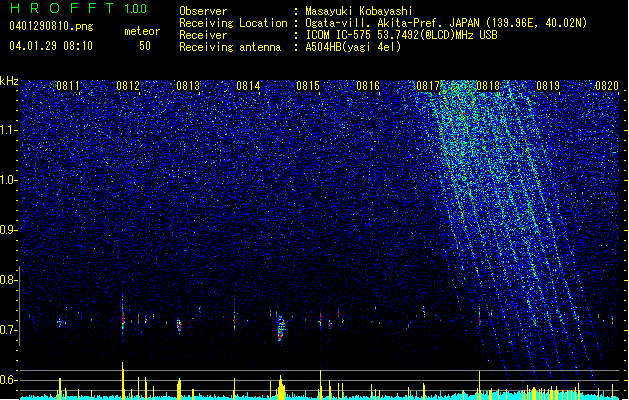Click the 0.9 kHz axis label
Screen dimensions: 629x400
coord(9,230)
